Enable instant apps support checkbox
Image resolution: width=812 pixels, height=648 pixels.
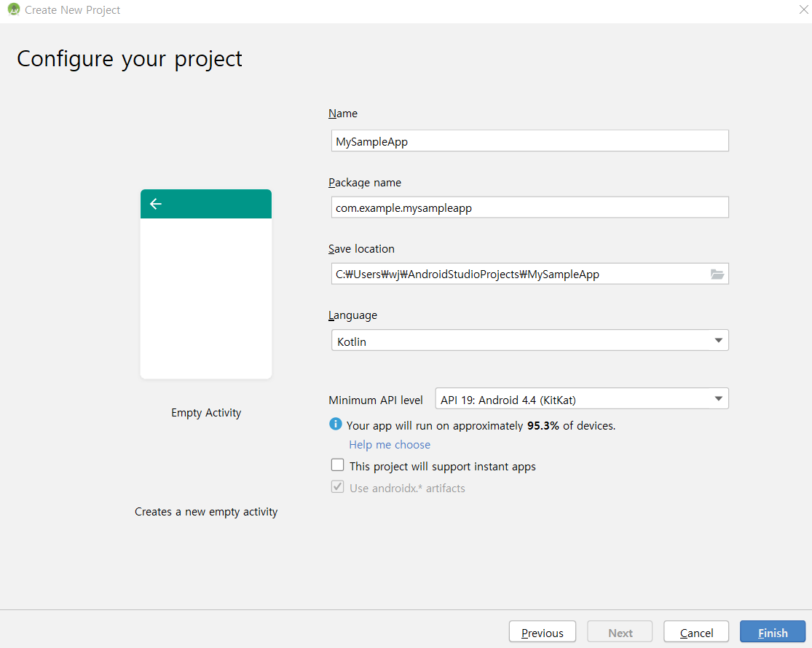coord(338,465)
